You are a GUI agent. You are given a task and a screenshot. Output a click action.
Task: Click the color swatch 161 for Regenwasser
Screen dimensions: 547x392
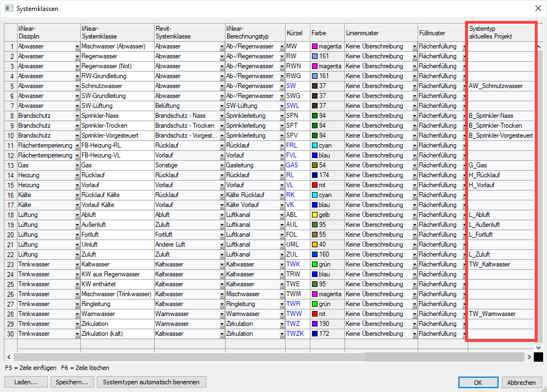coord(314,56)
